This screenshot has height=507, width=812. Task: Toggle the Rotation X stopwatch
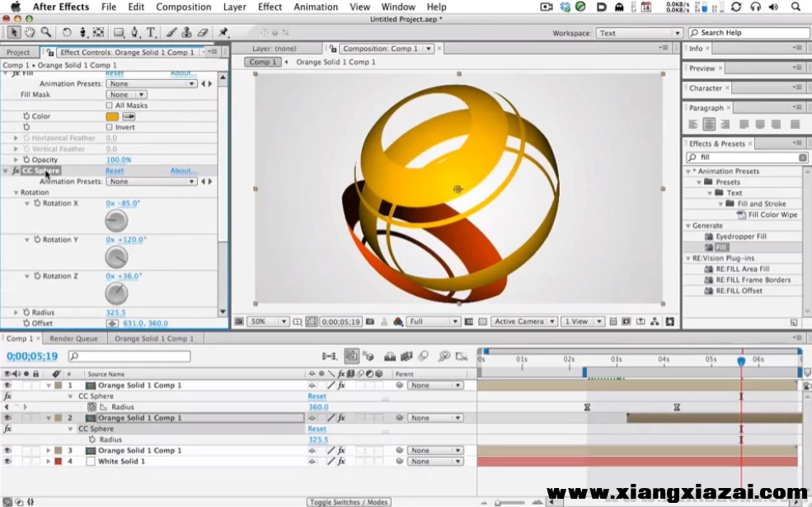click(37, 204)
